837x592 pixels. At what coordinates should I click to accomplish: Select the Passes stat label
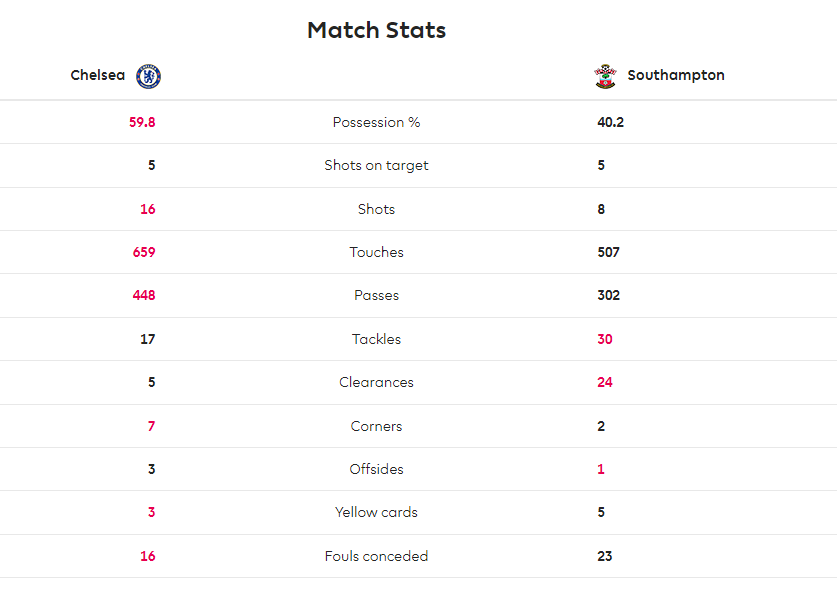click(376, 295)
